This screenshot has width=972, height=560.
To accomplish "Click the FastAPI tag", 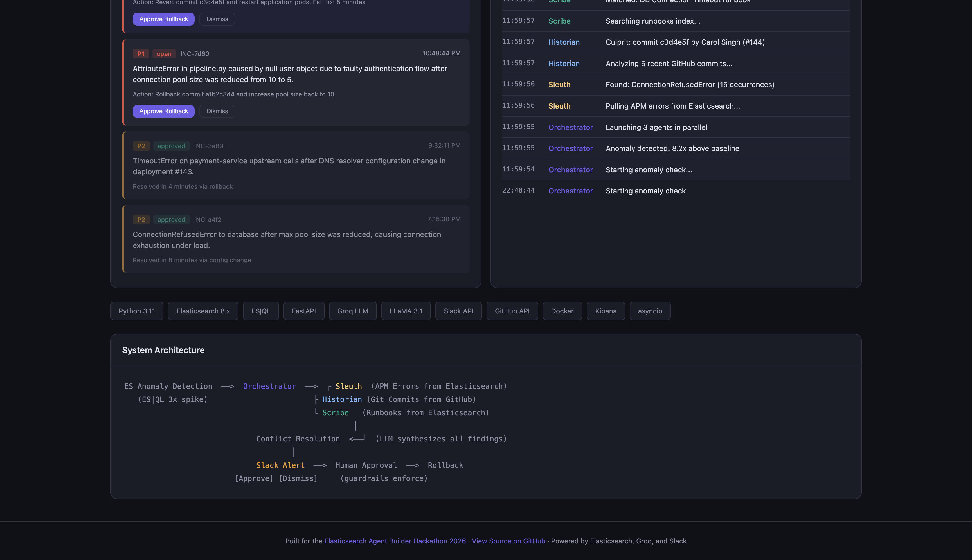I will pyautogui.click(x=303, y=311).
